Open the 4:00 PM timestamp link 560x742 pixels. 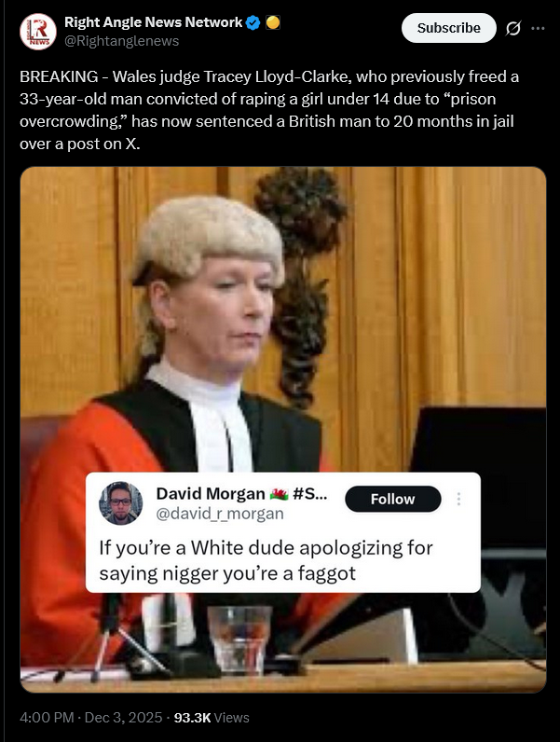pos(47,718)
